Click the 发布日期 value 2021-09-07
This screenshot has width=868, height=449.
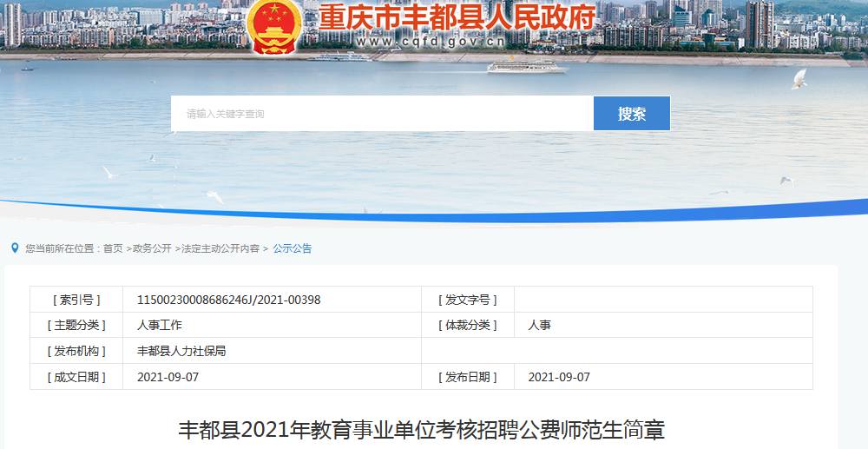pos(559,377)
